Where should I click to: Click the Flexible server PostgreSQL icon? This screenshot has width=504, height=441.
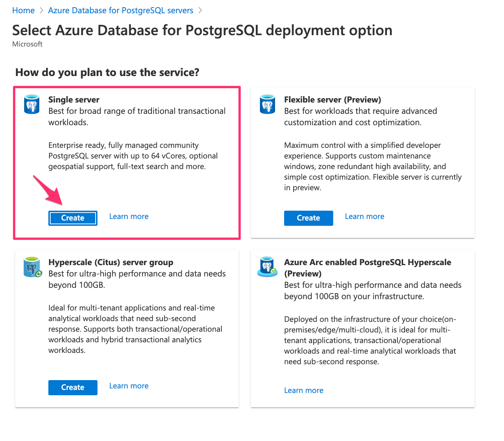[267, 104]
